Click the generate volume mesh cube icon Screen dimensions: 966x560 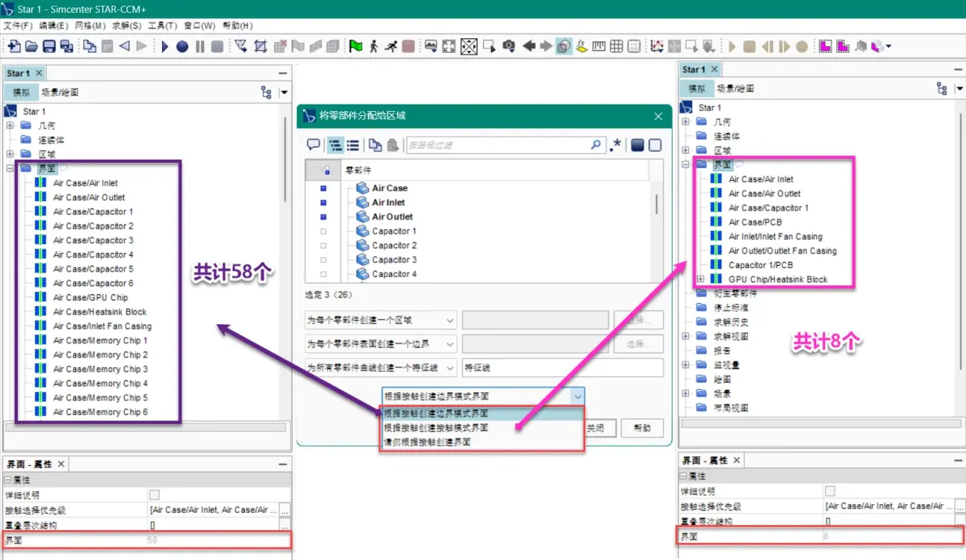333,46
